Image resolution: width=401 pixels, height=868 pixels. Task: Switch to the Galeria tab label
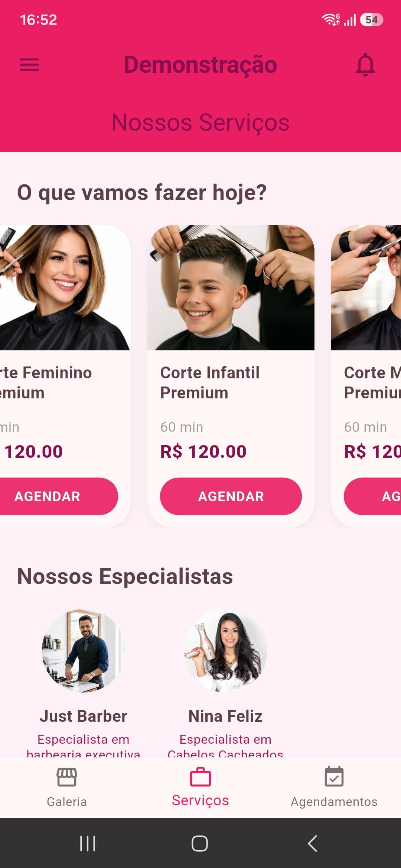click(67, 802)
